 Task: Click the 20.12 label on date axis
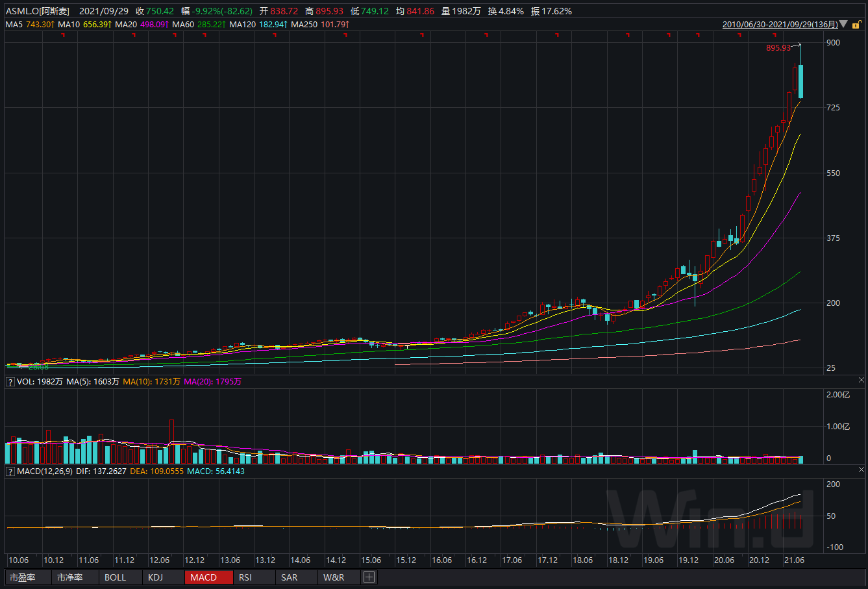point(759,560)
